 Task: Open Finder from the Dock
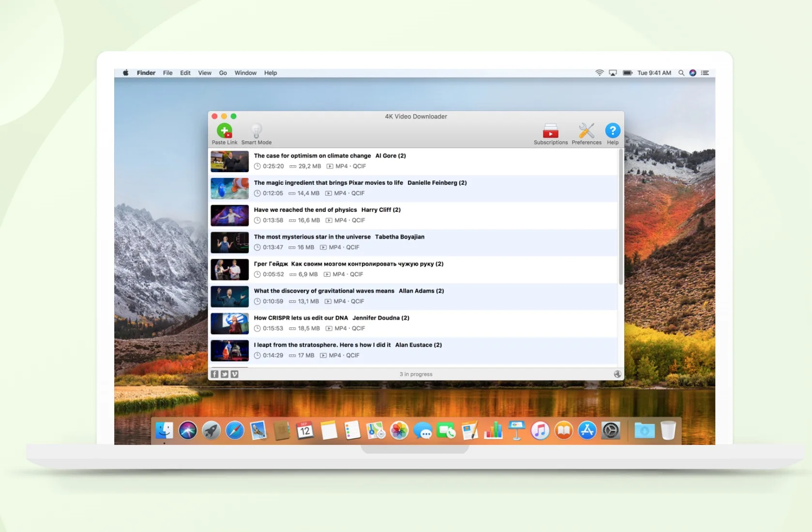pyautogui.click(x=165, y=430)
